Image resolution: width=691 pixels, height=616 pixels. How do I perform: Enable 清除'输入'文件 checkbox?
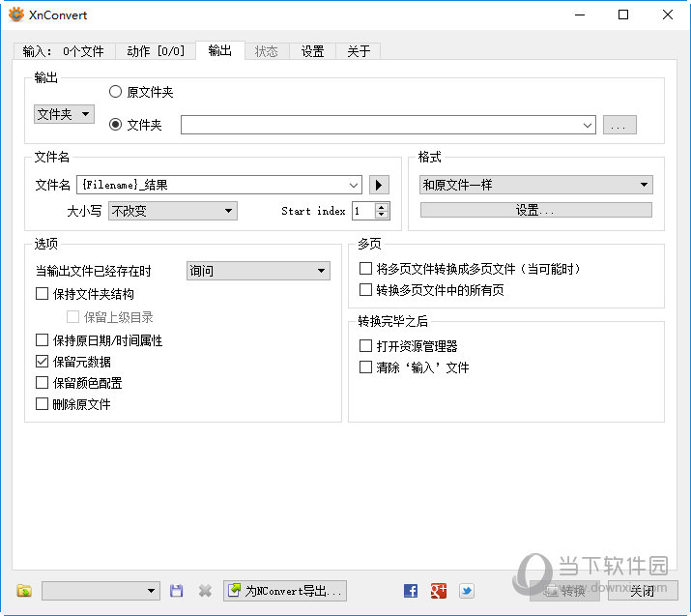pyautogui.click(x=365, y=367)
